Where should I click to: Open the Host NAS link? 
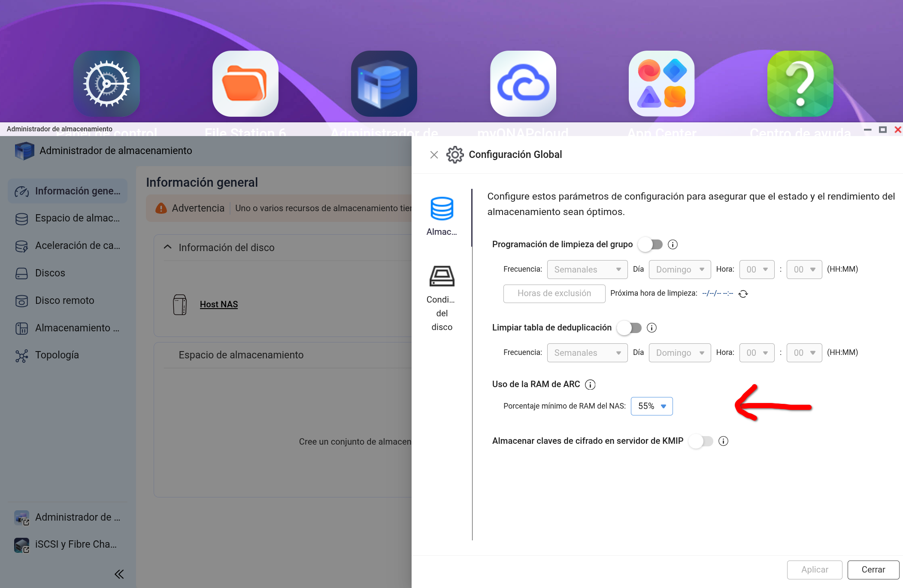pos(218,304)
